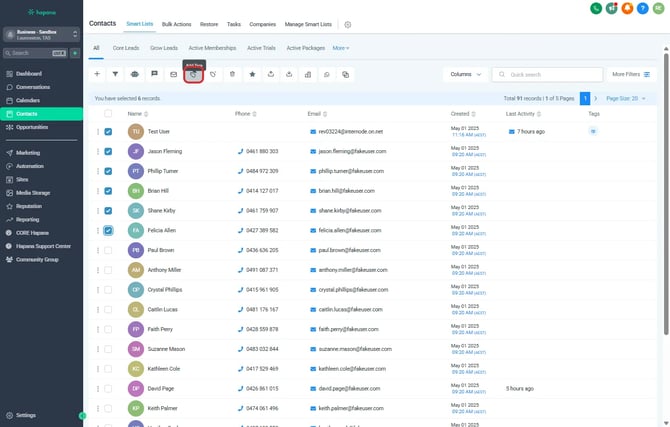Click green phone dialer icon in header
This screenshot has width=670, height=427.
click(596, 8)
